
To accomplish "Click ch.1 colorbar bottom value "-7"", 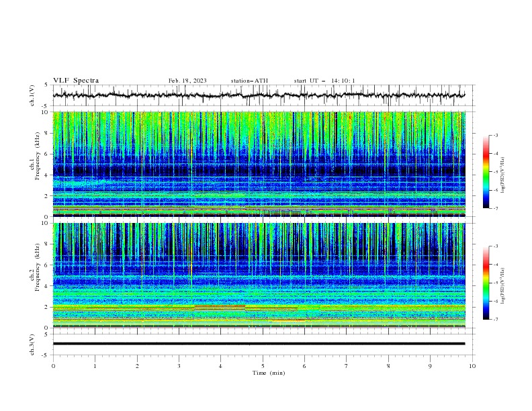I will point(496,208).
